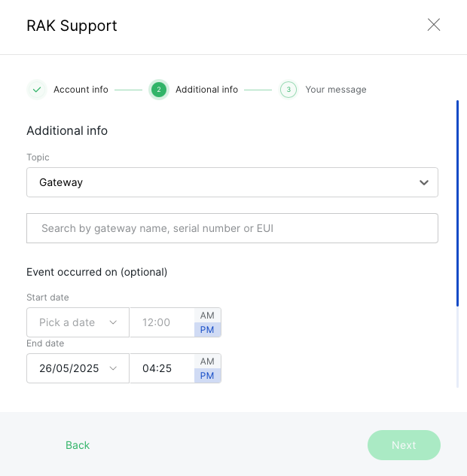Screen dimensions: 467x476
Task: Click the Start date chevron icon
Action: 113,322
